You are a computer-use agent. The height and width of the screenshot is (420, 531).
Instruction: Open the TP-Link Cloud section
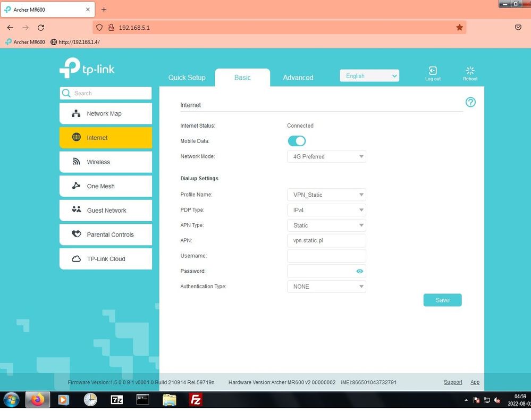click(x=105, y=259)
